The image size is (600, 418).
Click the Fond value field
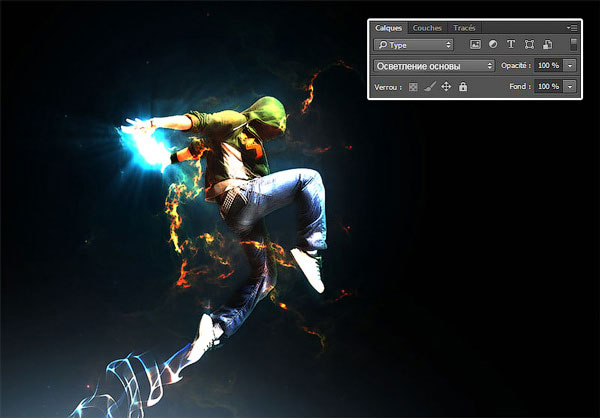549,87
